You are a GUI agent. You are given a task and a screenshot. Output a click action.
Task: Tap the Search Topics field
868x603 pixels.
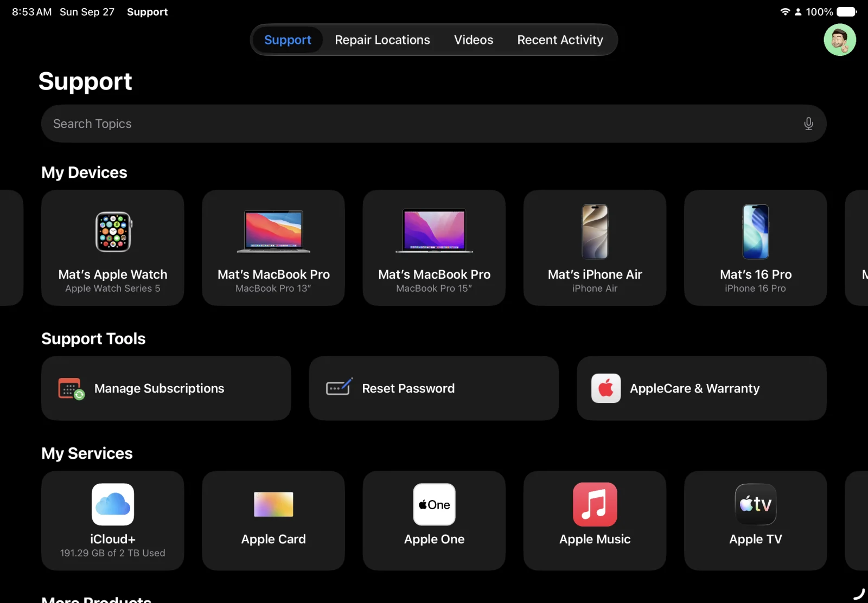(x=434, y=124)
